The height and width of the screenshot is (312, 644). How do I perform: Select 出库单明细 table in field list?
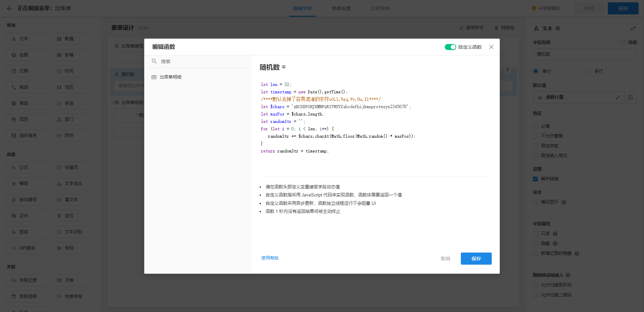(x=170, y=77)
